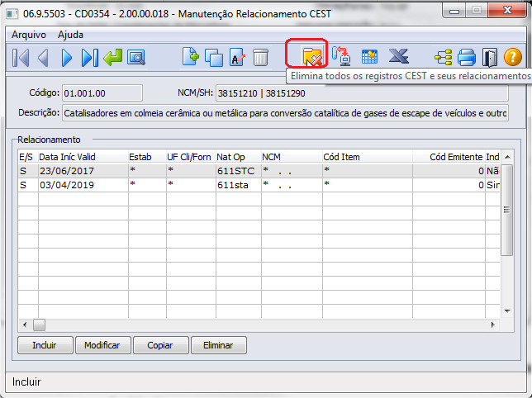Minimize the Manutenção Relacionamento CEST window
Screen dimensions: 532x398
(x=454, y=12)
